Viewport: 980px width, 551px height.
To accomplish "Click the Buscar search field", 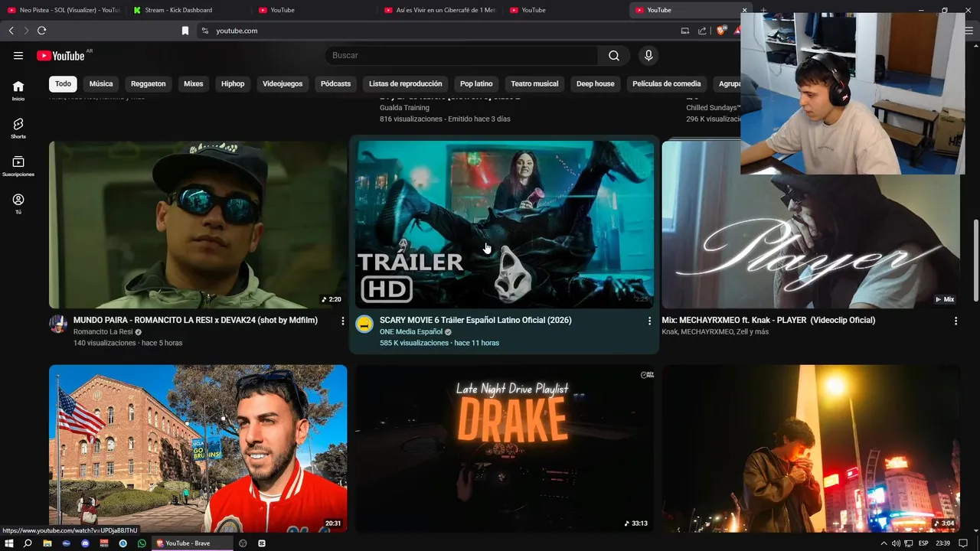I will (462, 55).
